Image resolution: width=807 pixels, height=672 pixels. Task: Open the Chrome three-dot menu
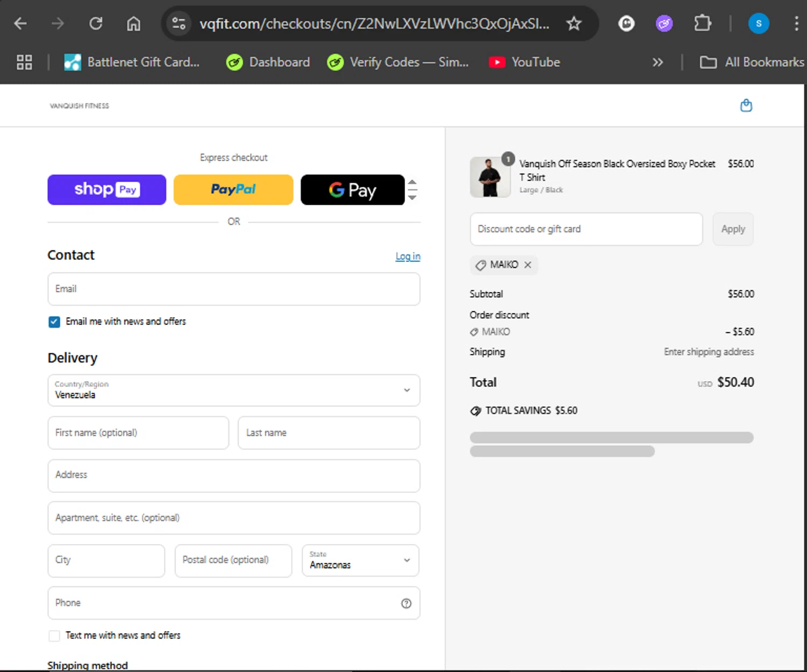(796, 24)
